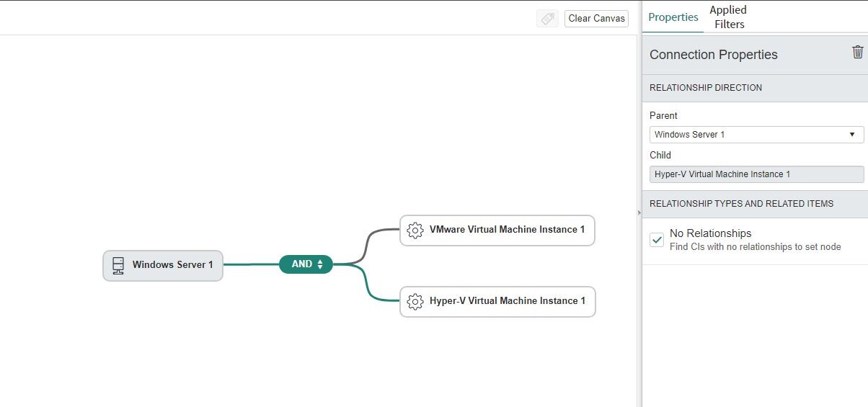Click the tag icon beside Clear Canvas

[548, 19]
